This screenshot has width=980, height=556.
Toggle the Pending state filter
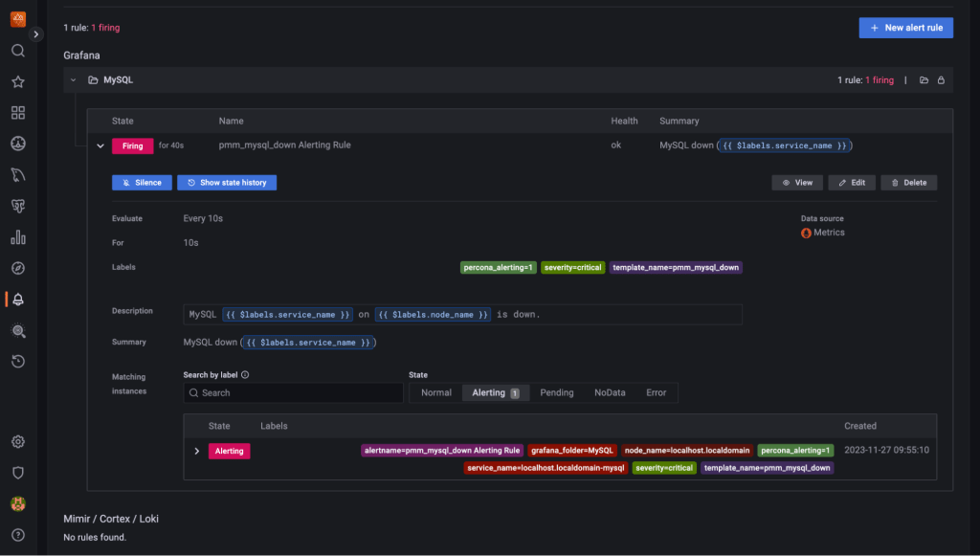(x=557, y=392)
